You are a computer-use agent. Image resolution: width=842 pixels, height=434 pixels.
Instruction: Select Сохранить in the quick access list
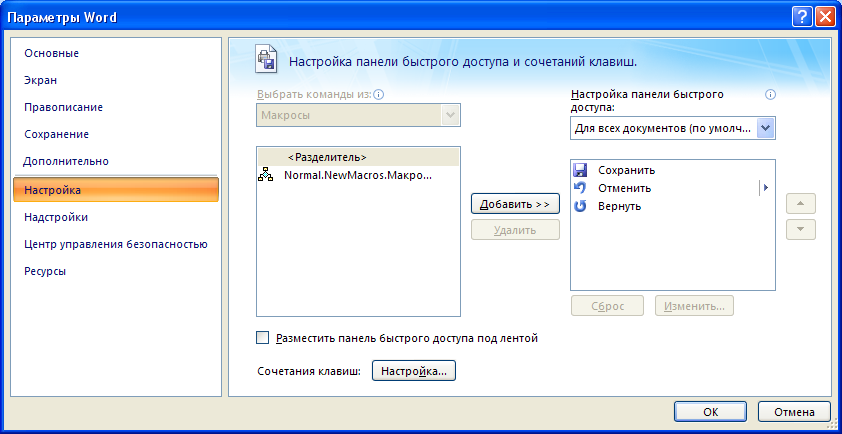672,170
